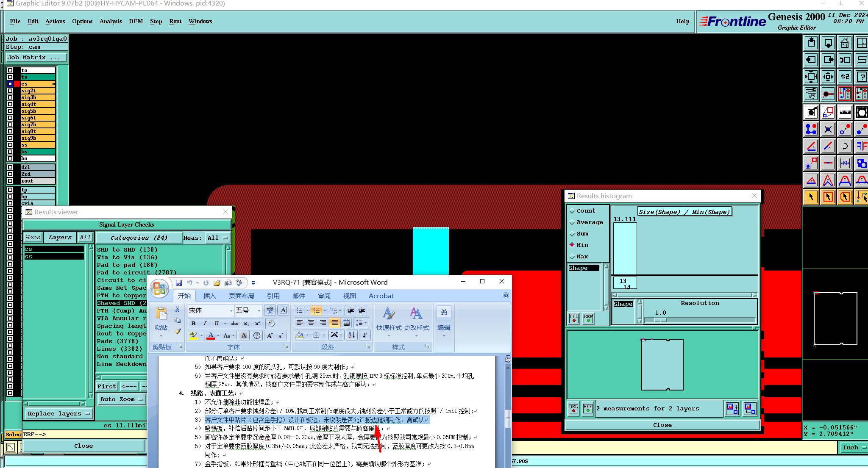Image resolution: width=868 pixels, height=468 pixels.
Task: Open the DFM menu
Action: [x=136, y=22]
